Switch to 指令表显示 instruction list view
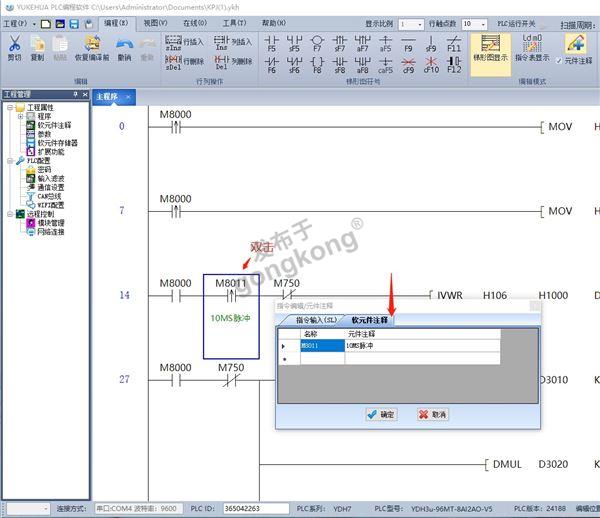The width and height of the screenshot is (600, 518). 533,48
